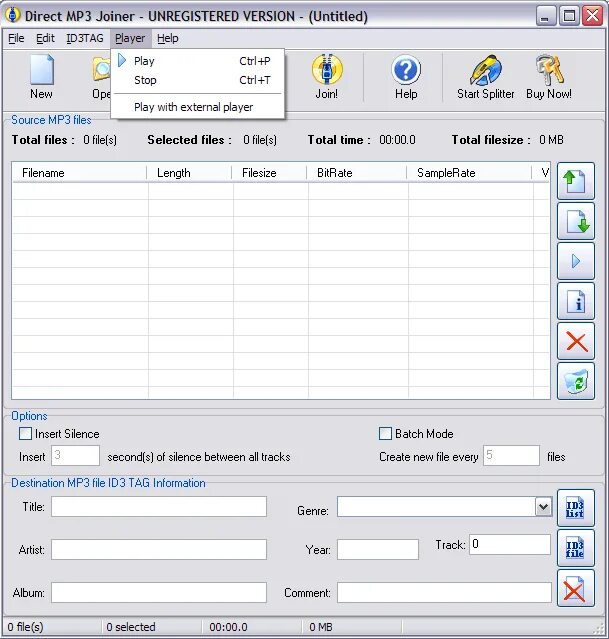609x639 pixels.
Task: Click the Year input field
Action: [378, 550]
